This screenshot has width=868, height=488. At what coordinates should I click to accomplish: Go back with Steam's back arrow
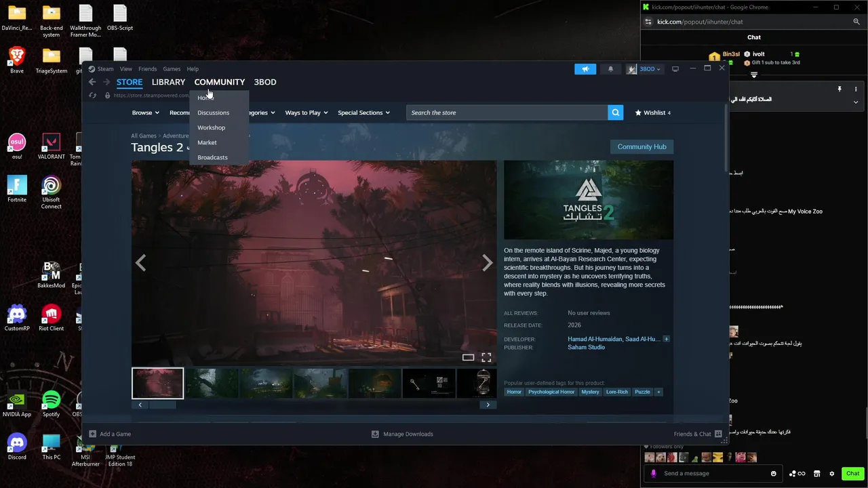(x=92, y=82)
